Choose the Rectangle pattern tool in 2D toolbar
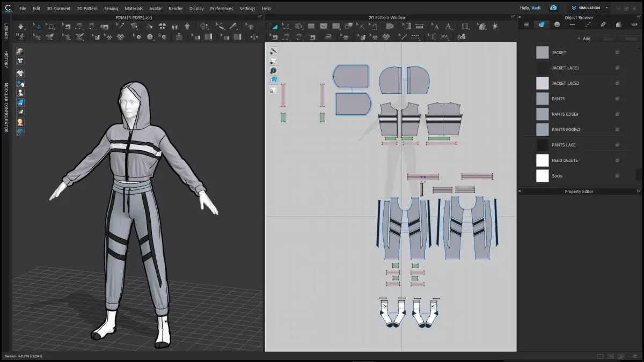644x362 pixels. [311, 26]
